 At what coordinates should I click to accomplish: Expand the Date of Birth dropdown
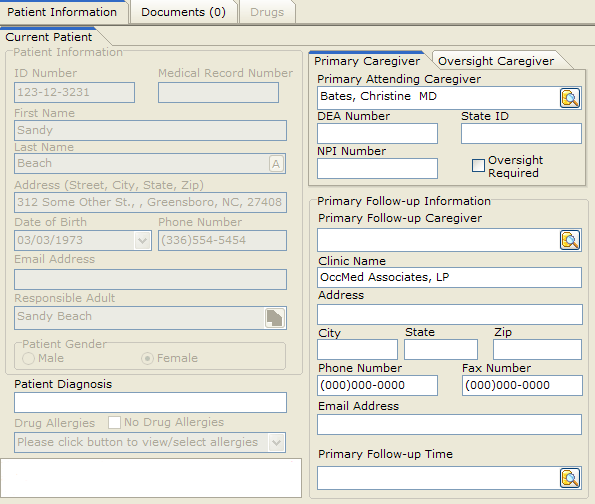[x=143, y=241]
